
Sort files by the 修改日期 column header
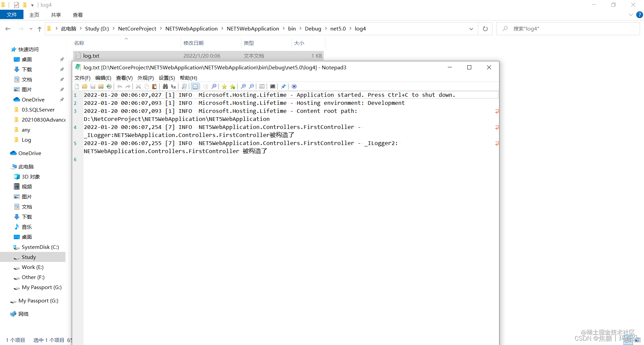(211, 43)
